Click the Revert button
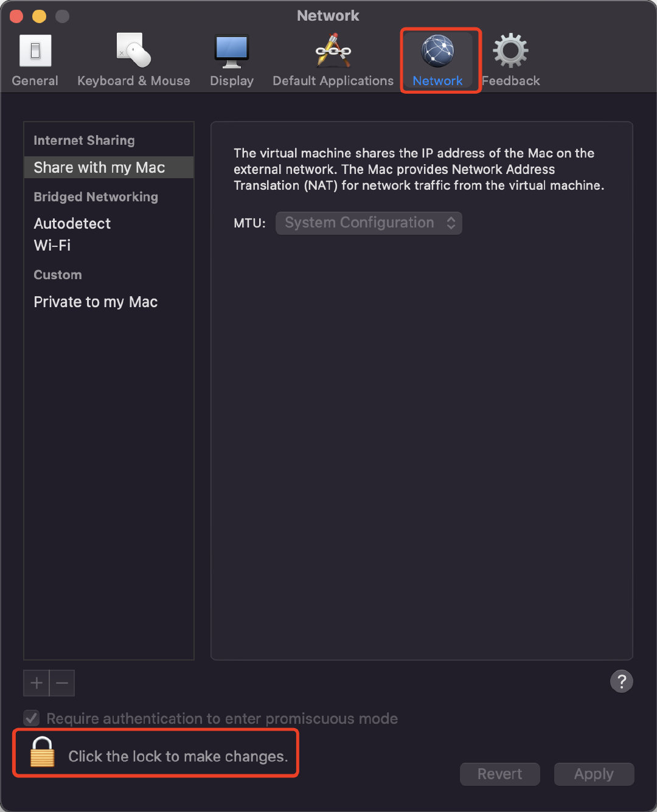This screenshot has height=812, width=657. click(x=500, y=774)
